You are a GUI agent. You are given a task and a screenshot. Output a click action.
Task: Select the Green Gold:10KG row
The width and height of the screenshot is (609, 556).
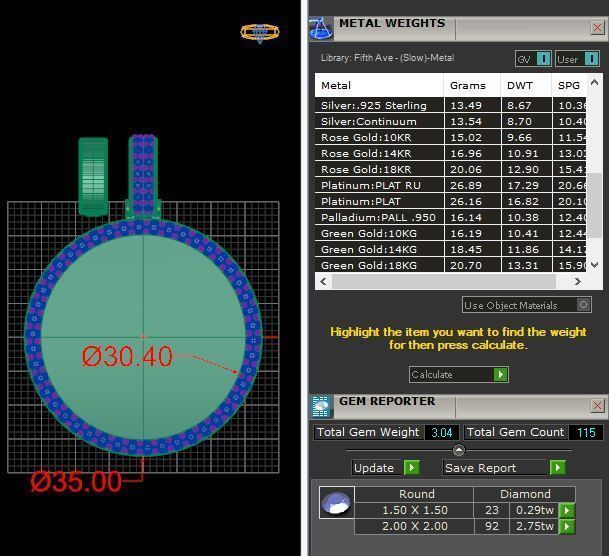pos(451,233)
